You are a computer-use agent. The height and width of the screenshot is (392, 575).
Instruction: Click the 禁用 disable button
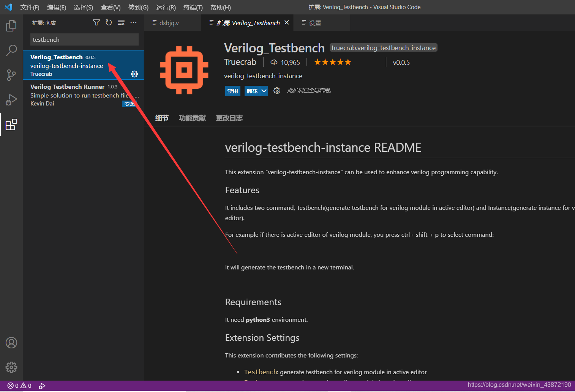click(x=233, y=91)
